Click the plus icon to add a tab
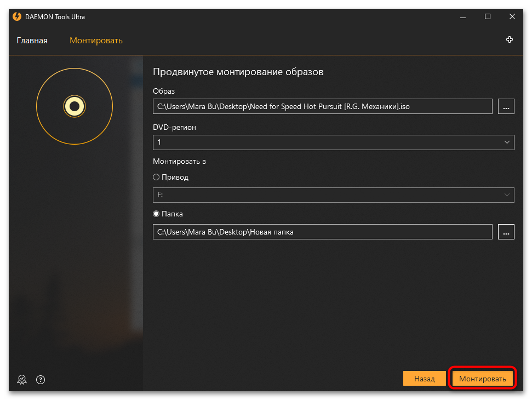Screen dimensions: 532x400 point(510,39)
